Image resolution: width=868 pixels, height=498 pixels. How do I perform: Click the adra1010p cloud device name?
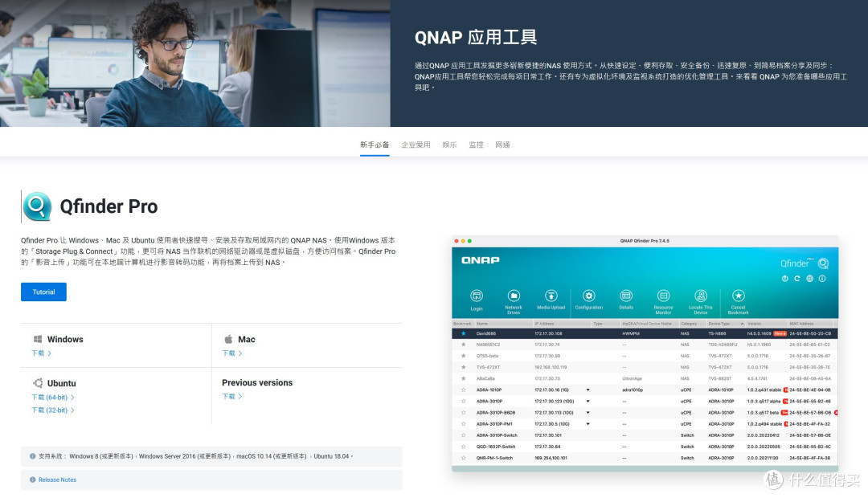633,390
